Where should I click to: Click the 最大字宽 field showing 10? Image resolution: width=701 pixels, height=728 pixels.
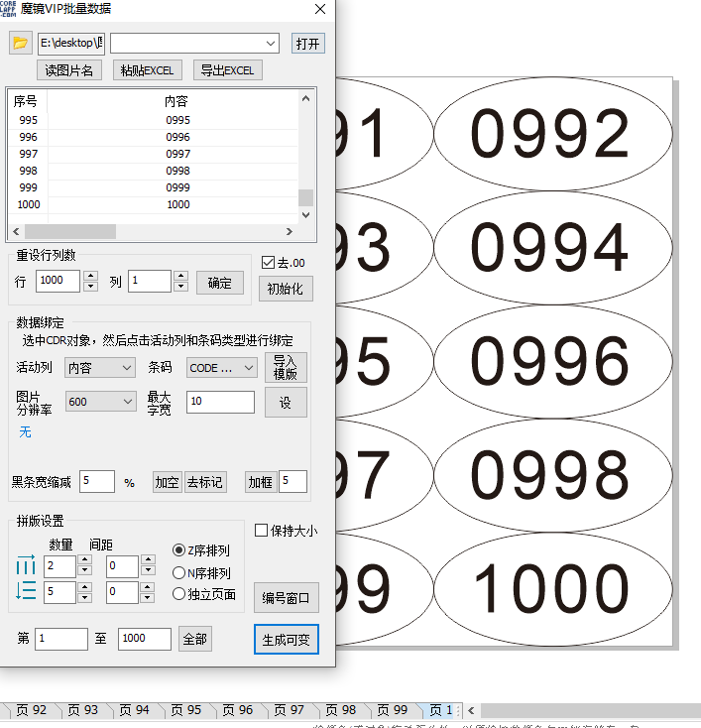pos(220,401)
